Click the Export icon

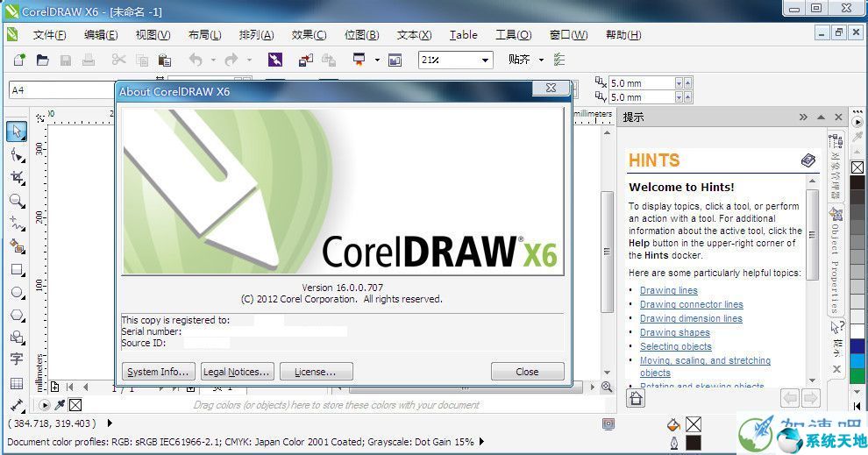click(x=329, y=60)
